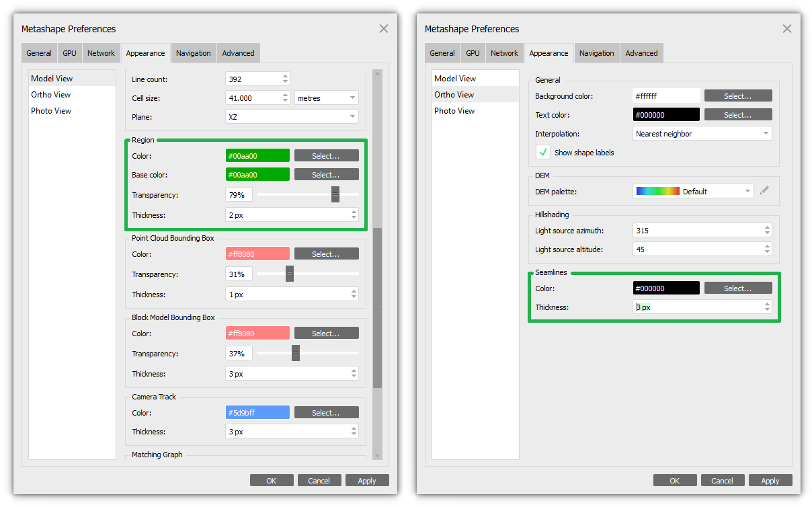Click Block Model Bounding Box Thickness stepper
The height and width of the screenshot is (507, 812).
354,374
